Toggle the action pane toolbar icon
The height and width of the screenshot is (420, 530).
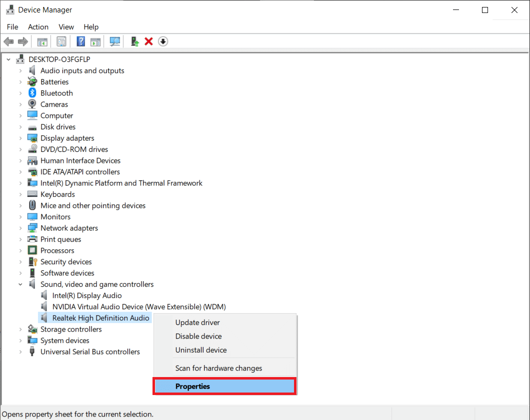tap(95, 41)
